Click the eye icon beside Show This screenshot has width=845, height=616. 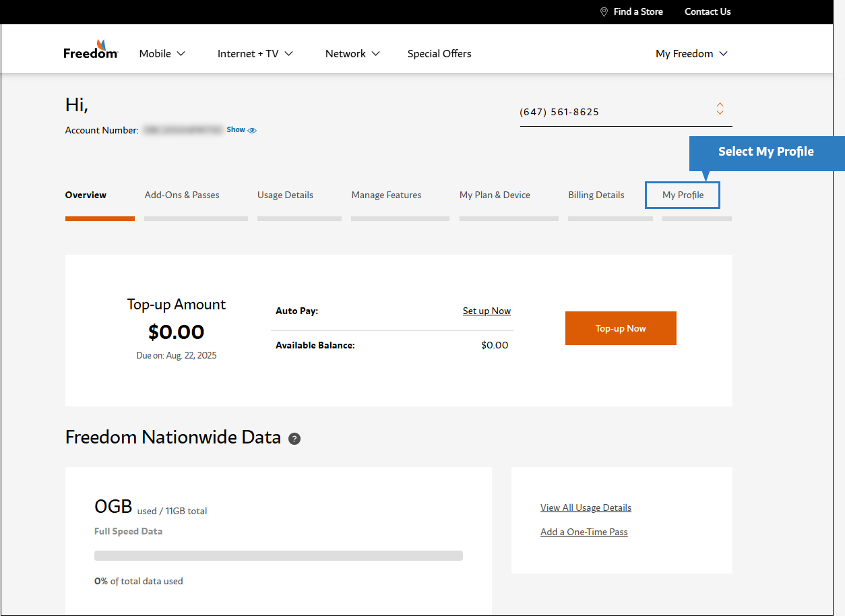[x=252, y=130]
